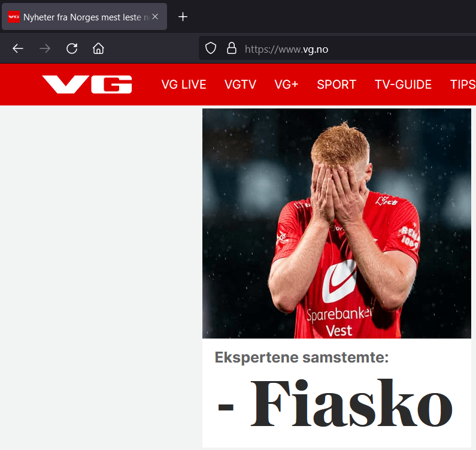Open TV-GUIDE from header

click(x=403, y=84)
